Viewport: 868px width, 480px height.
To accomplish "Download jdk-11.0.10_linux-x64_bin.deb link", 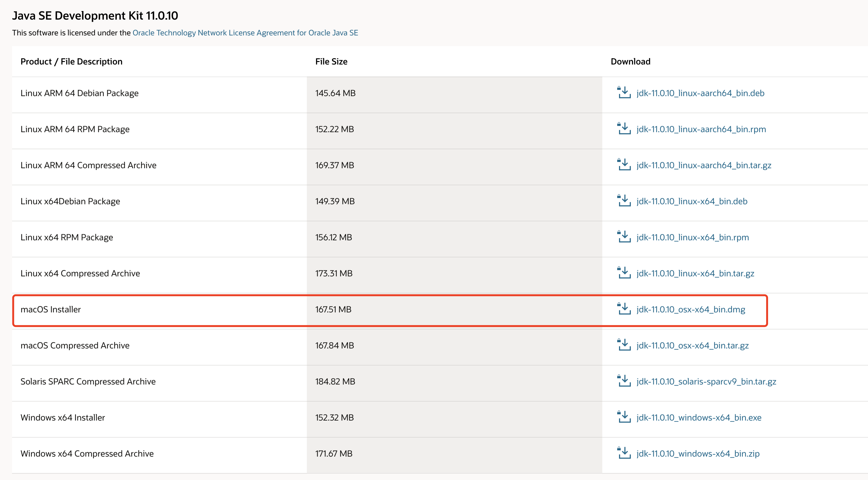I will pyautogui.click(x=692, y=201).
